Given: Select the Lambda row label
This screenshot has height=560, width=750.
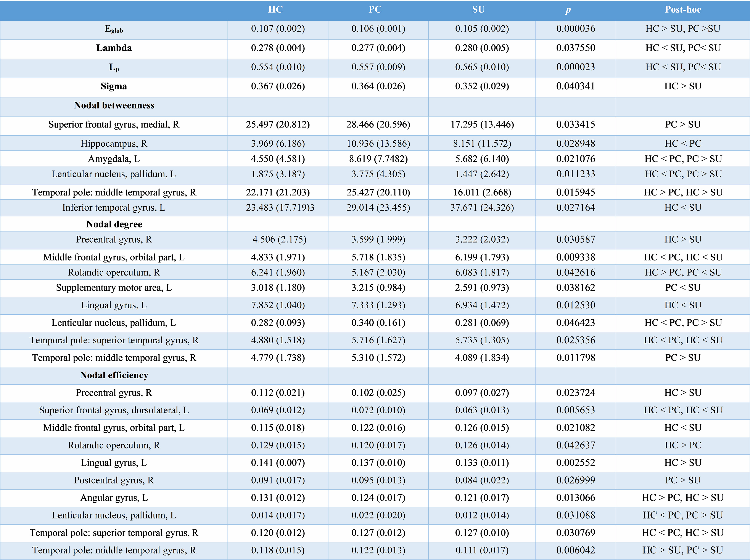Looking at the screenshot, I should click(114, 48).
